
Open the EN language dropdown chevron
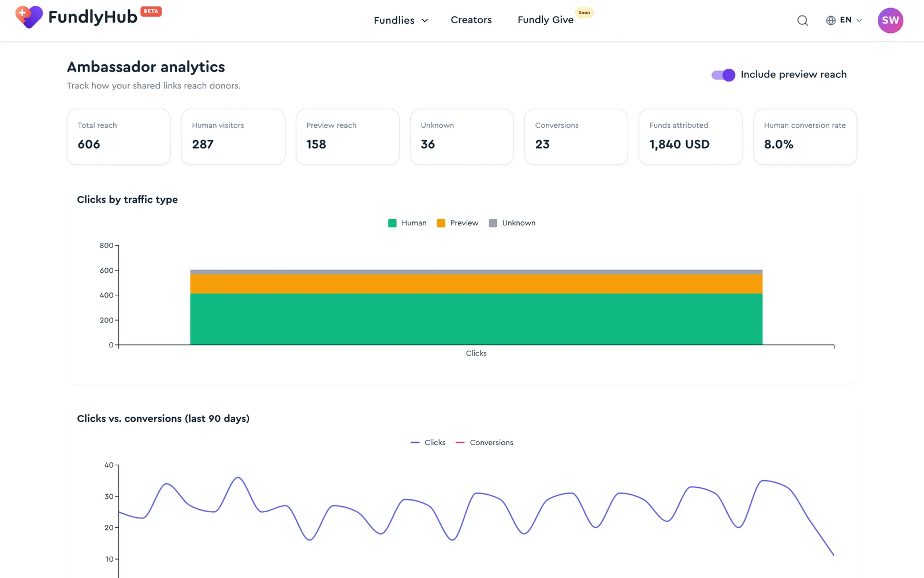tap(859, 21)
